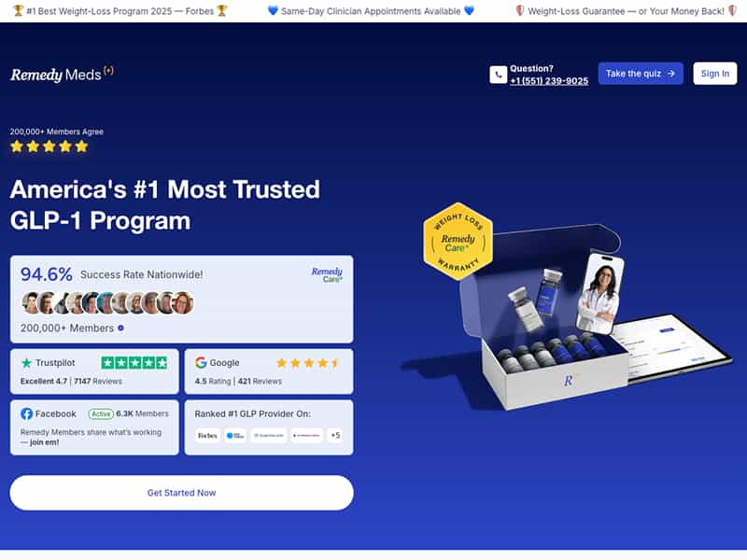Click the phone icon next to Question?

[498, 75]
